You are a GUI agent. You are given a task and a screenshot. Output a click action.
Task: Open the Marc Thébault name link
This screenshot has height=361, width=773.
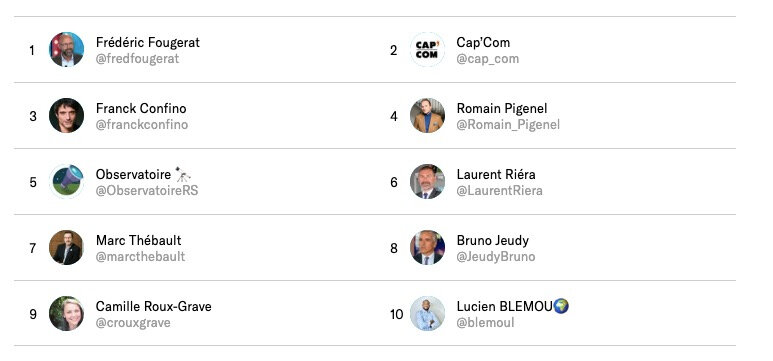(139, 241)
